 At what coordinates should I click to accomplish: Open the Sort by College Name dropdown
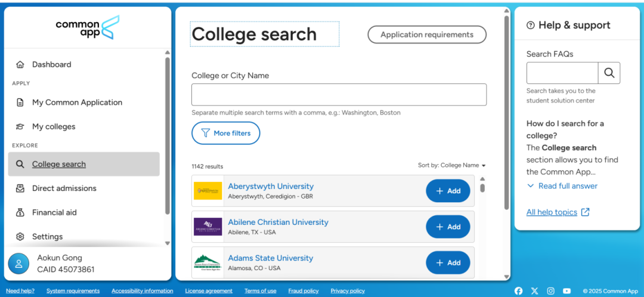(x=452, y=165)
